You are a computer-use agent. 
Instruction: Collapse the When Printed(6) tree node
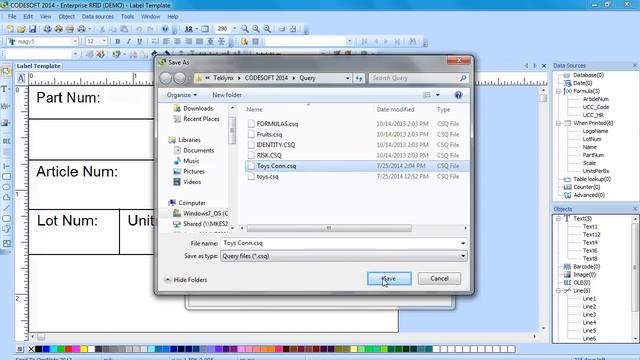559,123
